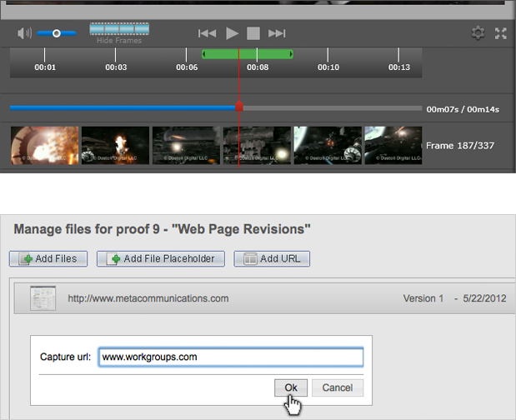Open player settings gear
Image resolution: width=516 pixels, height=420 pixels.
478,33
